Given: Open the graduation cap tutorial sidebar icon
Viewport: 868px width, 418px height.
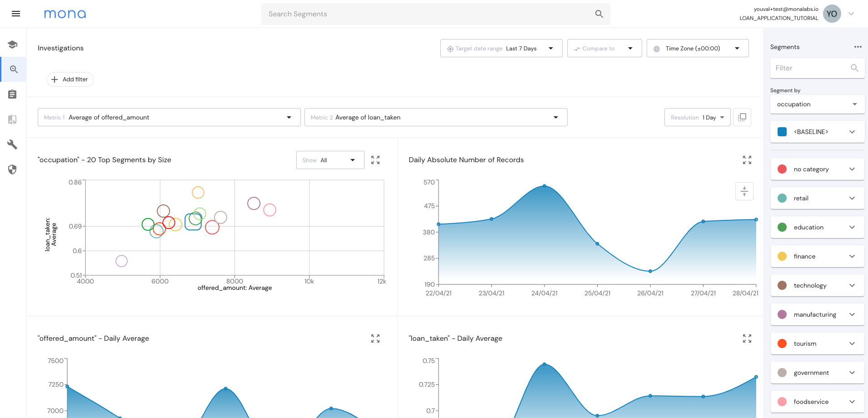Looking at the screenshot, I should coord(13,45).
